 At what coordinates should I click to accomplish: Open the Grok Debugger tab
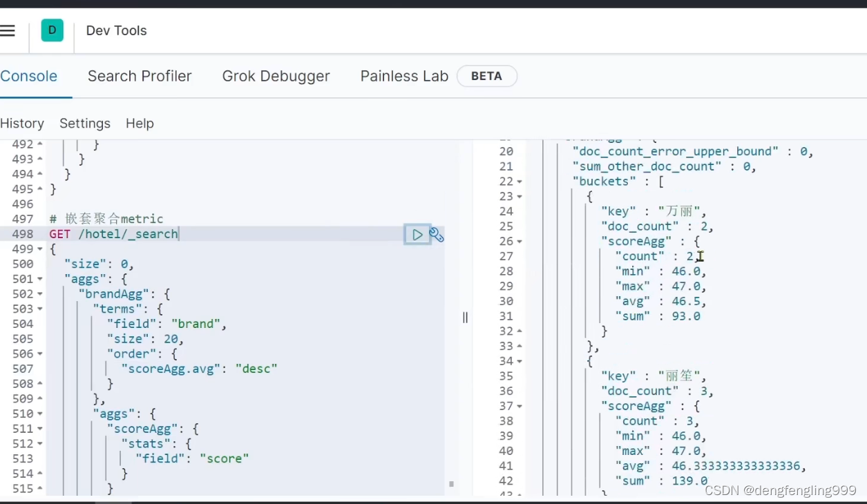pos(276,77)
